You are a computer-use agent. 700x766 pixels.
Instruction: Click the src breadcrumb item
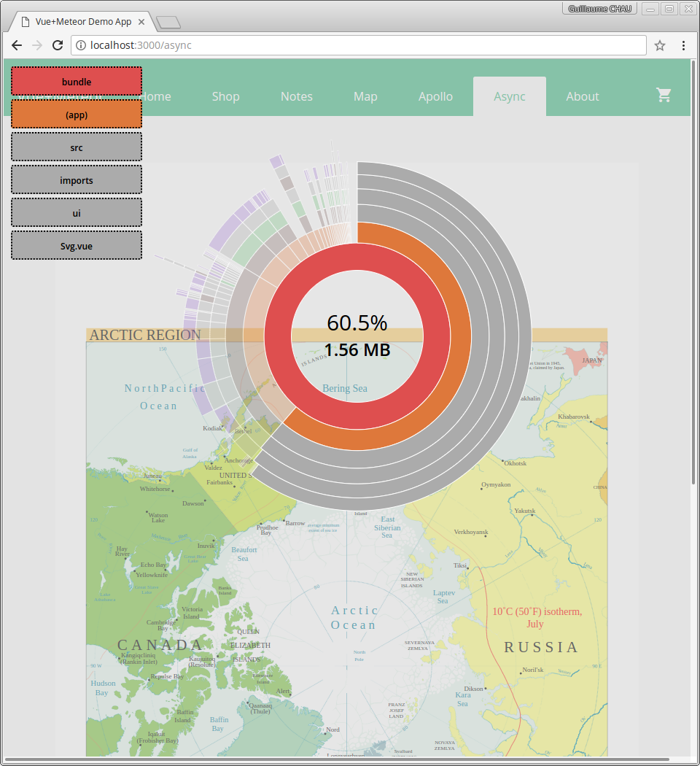[x=77, y=147]
